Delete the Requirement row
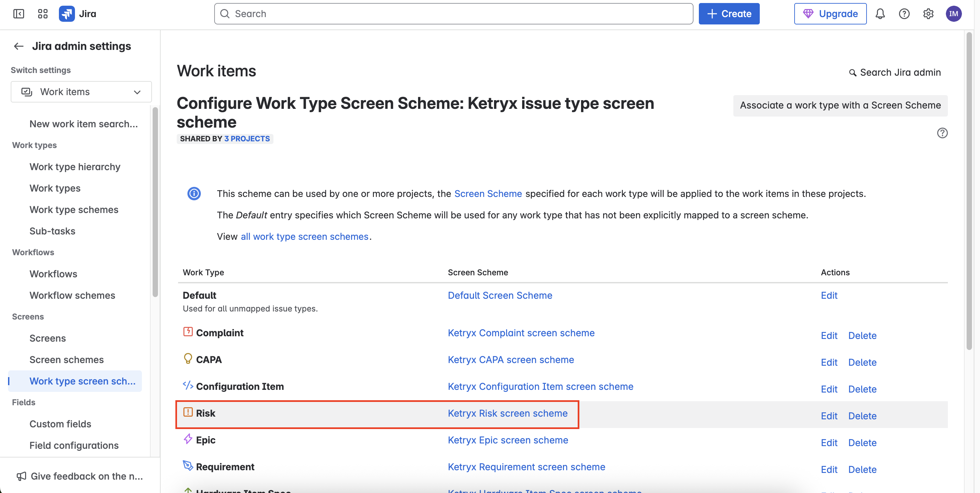980x493 pixels. 862,470
